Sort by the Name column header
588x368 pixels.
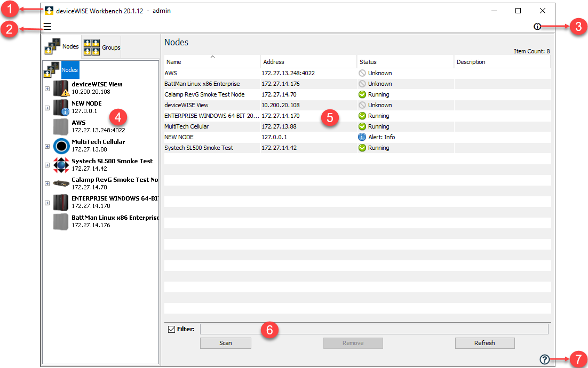[212, 62]
